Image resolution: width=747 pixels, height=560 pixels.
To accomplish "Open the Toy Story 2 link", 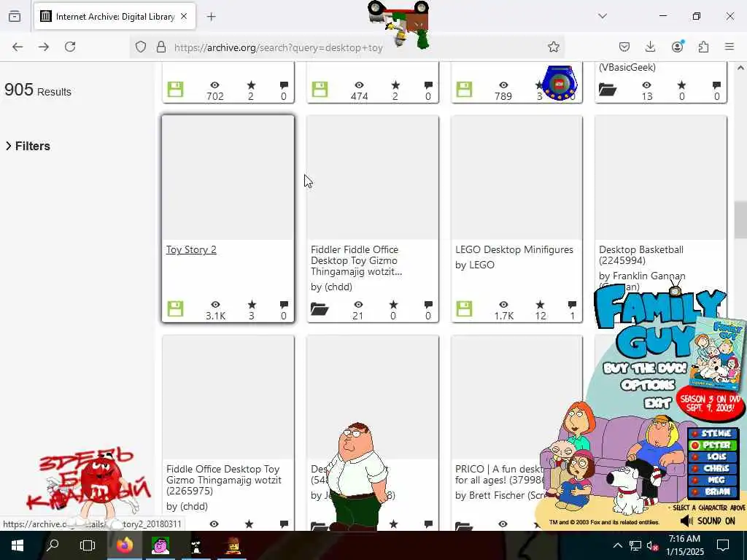I will tap(191, 249).
